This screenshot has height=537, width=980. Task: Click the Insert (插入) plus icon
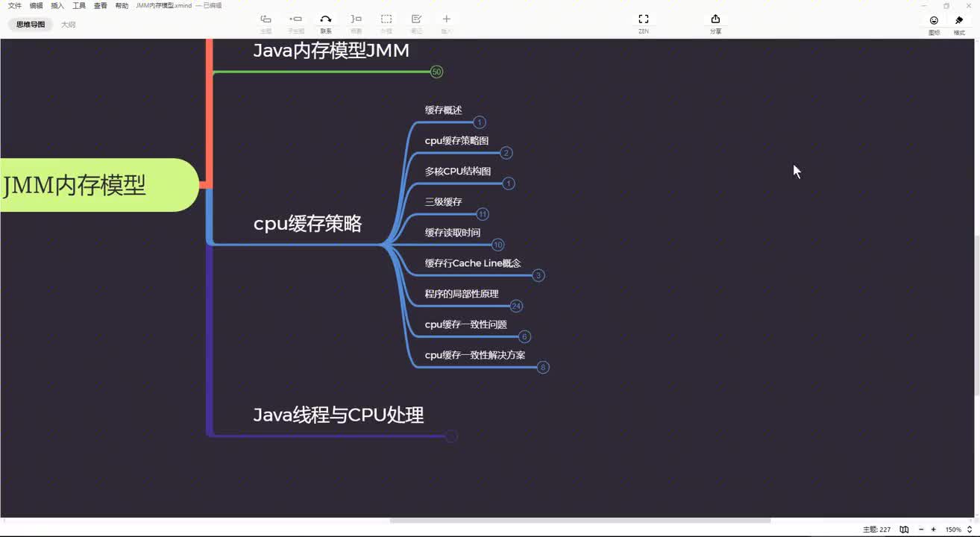(446, 19)
